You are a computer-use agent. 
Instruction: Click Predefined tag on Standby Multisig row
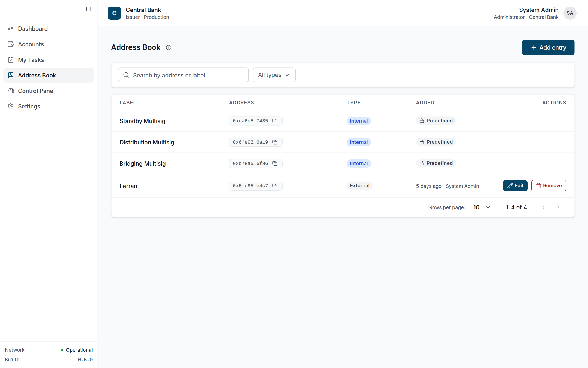(436, 121)
